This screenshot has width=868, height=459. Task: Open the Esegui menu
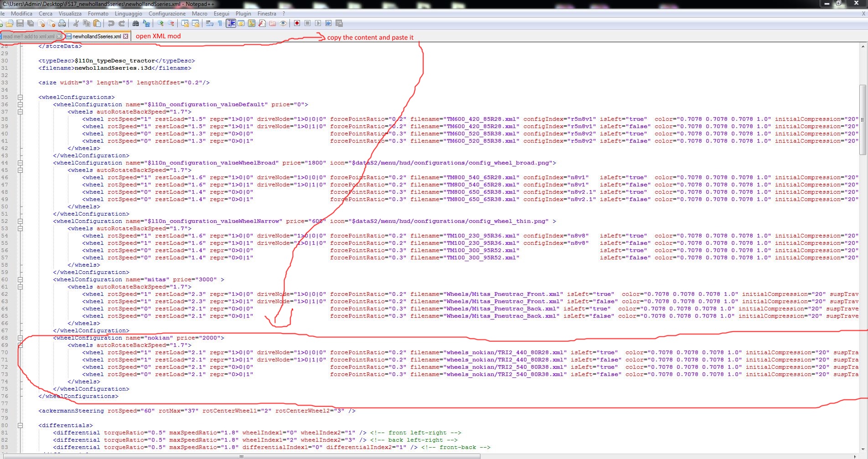[222, 14]
